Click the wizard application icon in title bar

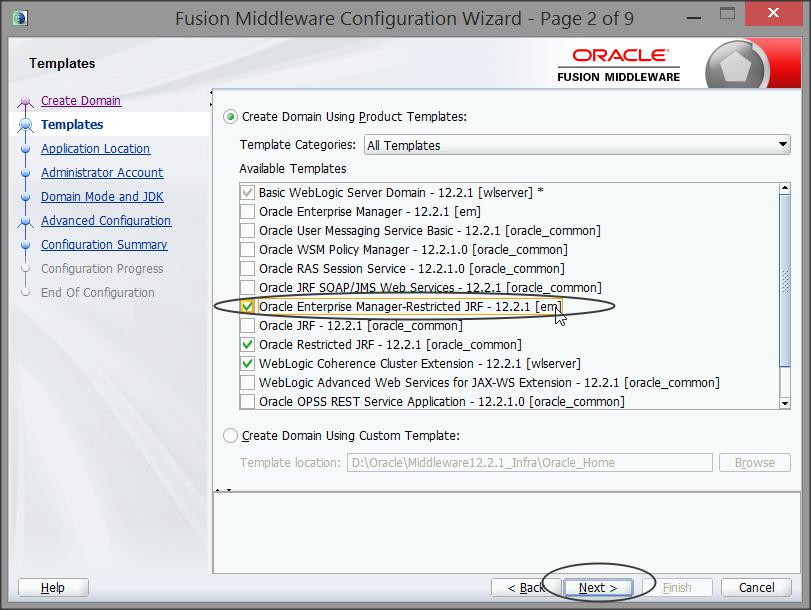(20, 18)
